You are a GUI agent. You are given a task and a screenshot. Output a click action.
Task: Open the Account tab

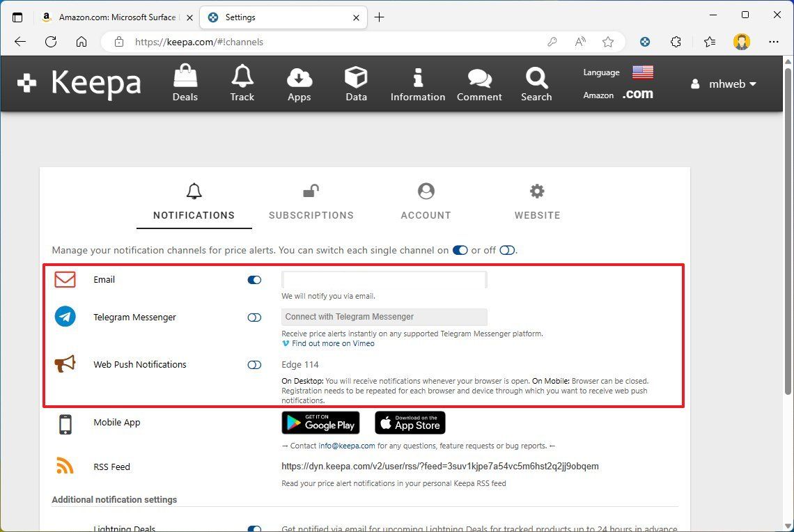tap(426, 202)
